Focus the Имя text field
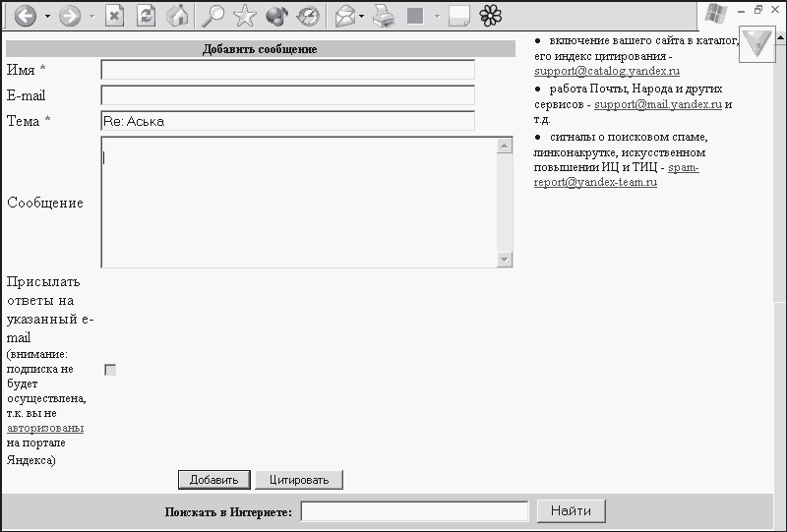The height and width of the screenshot is (532, 787). (287, 70)
